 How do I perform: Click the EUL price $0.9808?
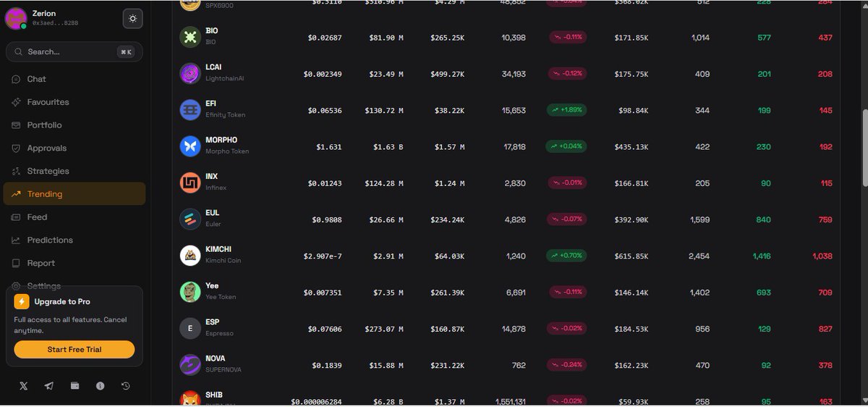pos(327,219)
